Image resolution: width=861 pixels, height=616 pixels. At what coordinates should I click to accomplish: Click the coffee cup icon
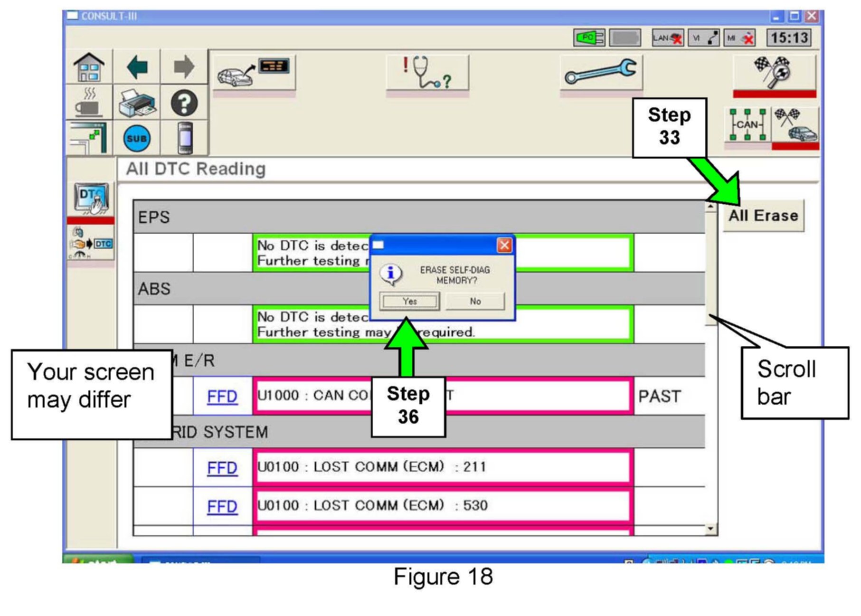(89, 103)
